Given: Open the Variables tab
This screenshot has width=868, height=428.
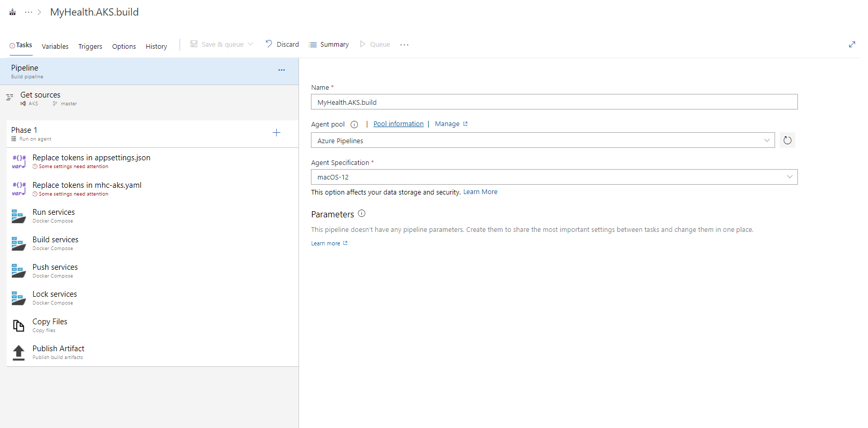Looking at the screenshot, I should coord(55,46).
